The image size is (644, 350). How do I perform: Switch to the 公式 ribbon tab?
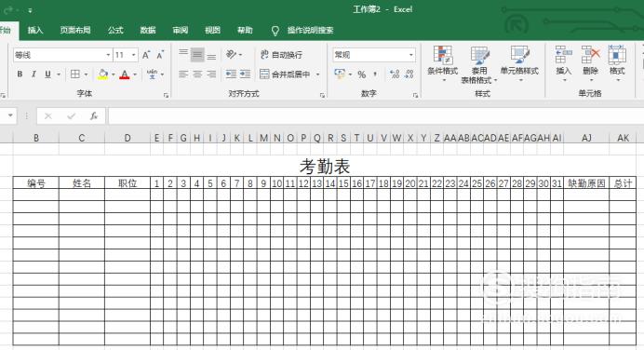pos(115,30)
